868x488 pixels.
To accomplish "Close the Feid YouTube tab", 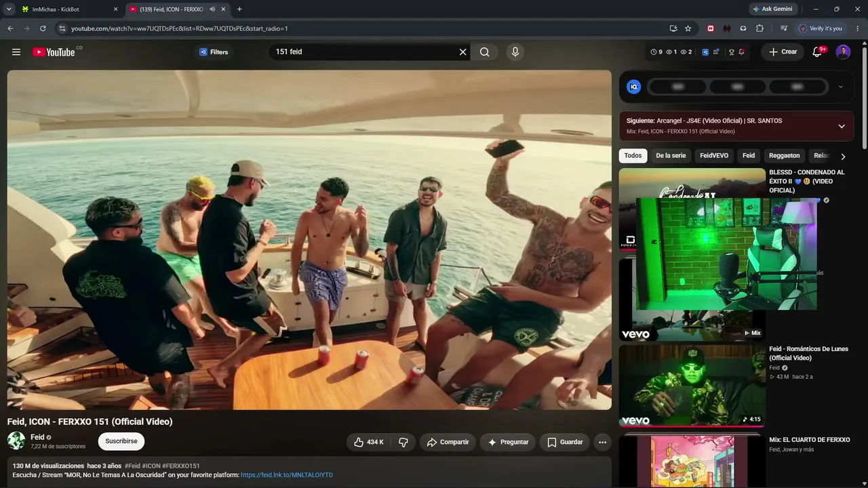I will [x=223, y=9].
